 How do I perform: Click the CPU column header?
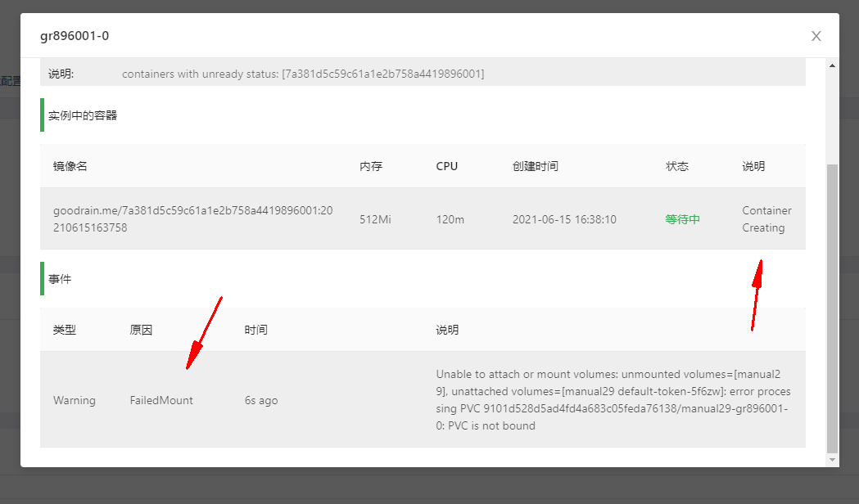(446, 166)
